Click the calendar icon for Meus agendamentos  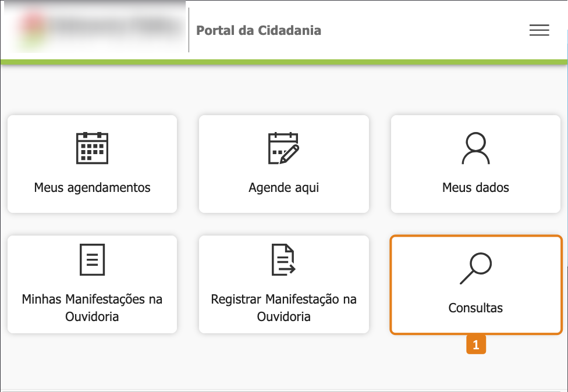coord(92,148)
